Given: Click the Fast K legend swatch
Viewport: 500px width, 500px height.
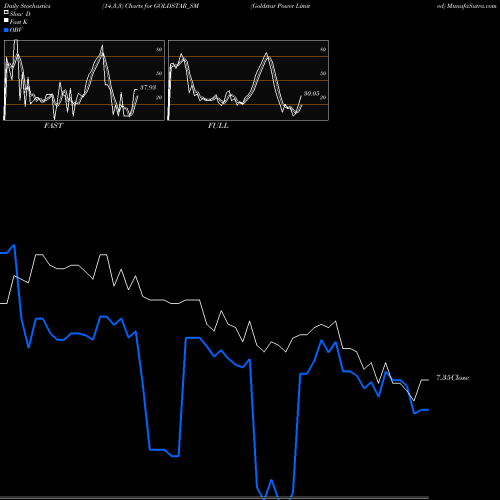Looking at the screenshot, I should [x=6, y=20].
